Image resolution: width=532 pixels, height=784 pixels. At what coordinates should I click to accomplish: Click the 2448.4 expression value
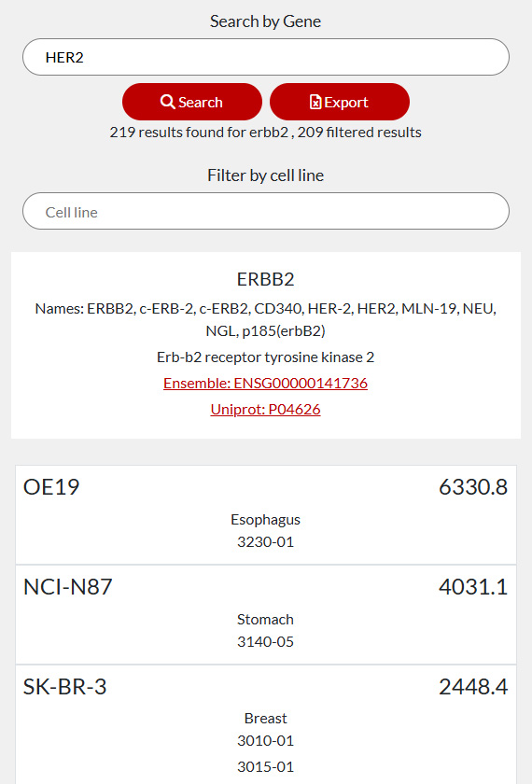473,687
